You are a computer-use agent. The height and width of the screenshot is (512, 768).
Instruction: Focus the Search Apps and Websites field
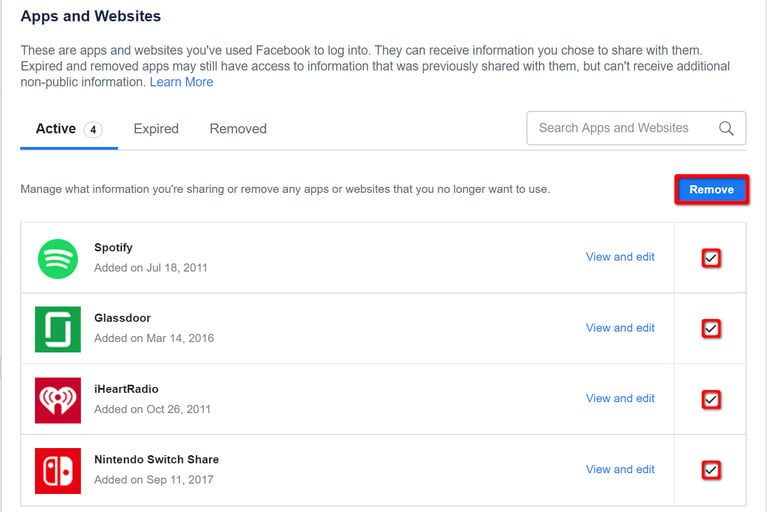[615, 128]
